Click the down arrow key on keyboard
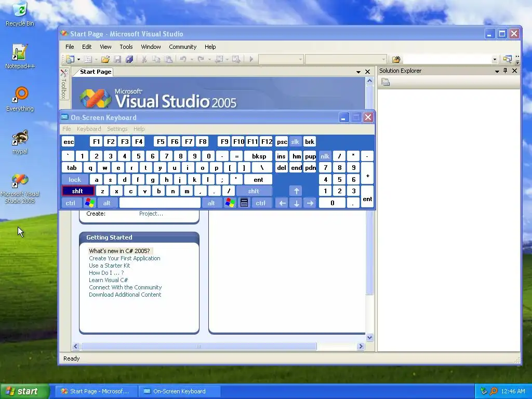This screenshot has width=532, height=399. pyautogui.click(x=296, y=203)
